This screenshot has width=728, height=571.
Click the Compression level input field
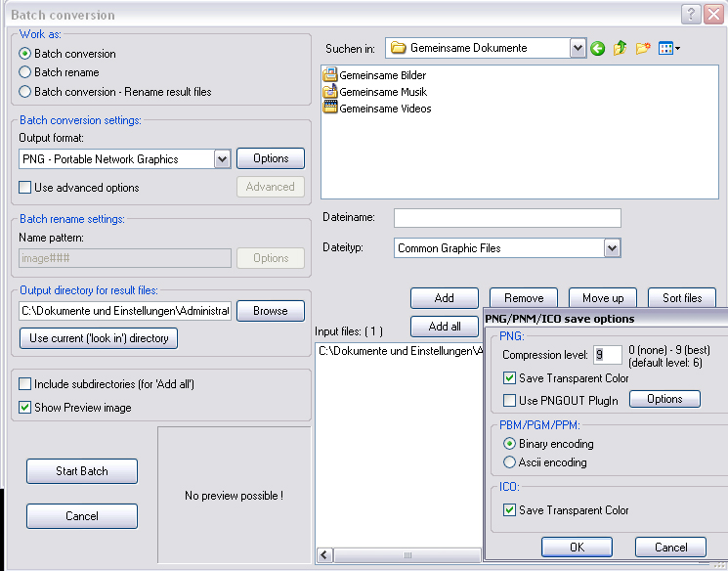click(607, 355)
